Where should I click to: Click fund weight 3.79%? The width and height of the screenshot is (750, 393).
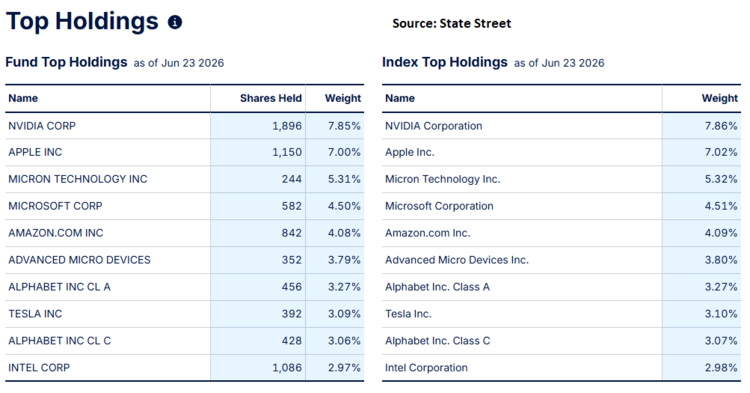(x=344, y=260)
